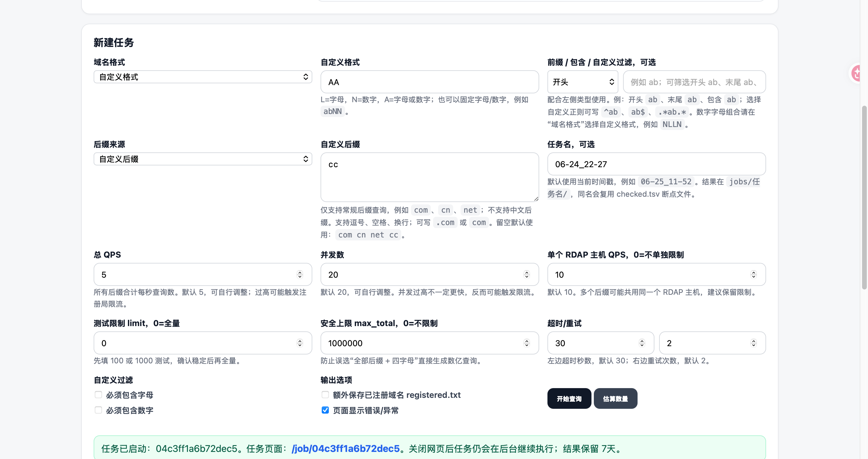
Task: Click the RDAP 主机 QPS stepper arrows
Action: pyautogui.click(x=753, y=274)
